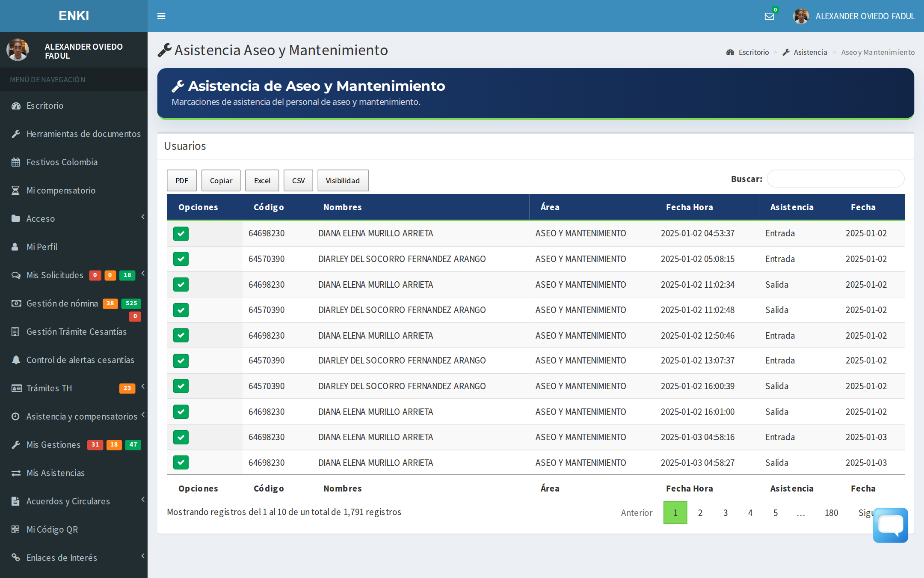The image size is (924, 578).
Task: Click the arrows icon beside Mis Asistencias
Action: coord(16,473)
